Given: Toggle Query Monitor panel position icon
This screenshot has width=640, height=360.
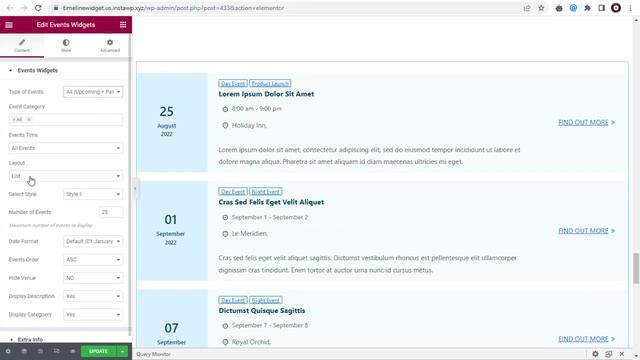Looking at the screenshot, I should 609,354.
